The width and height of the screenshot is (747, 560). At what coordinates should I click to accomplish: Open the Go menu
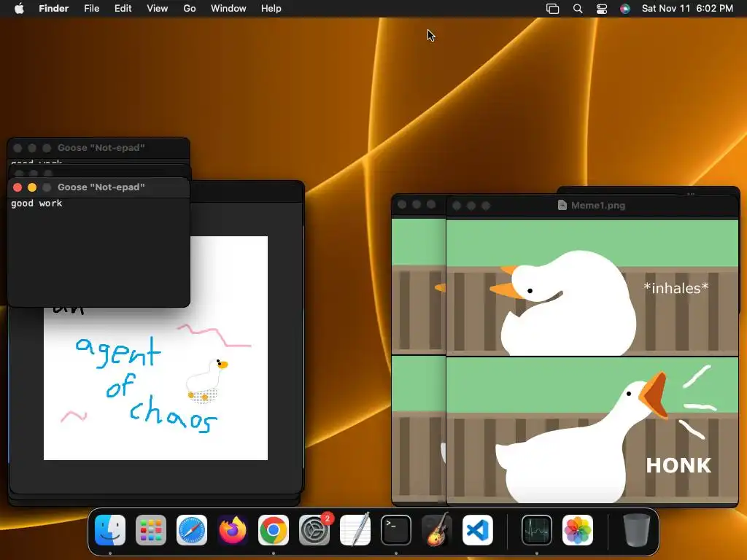click(x=190, y=9)
